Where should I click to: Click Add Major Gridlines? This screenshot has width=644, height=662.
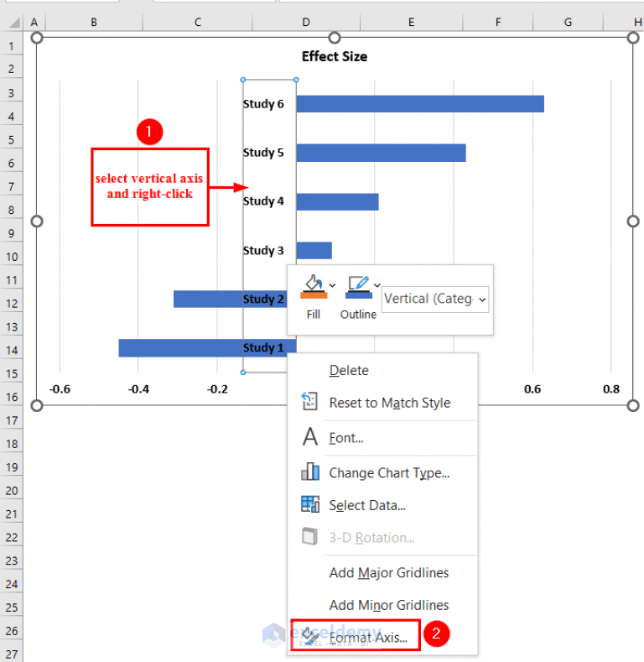389,573
